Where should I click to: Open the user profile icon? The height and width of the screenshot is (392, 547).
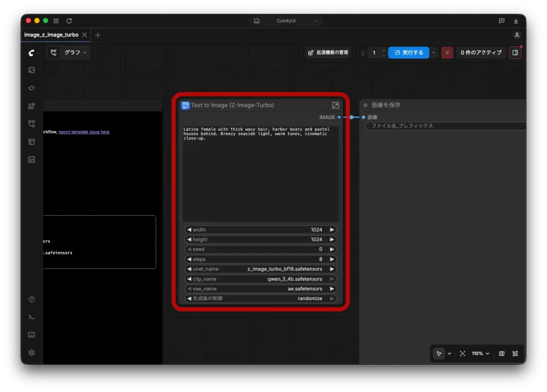[x=517, y=35]
